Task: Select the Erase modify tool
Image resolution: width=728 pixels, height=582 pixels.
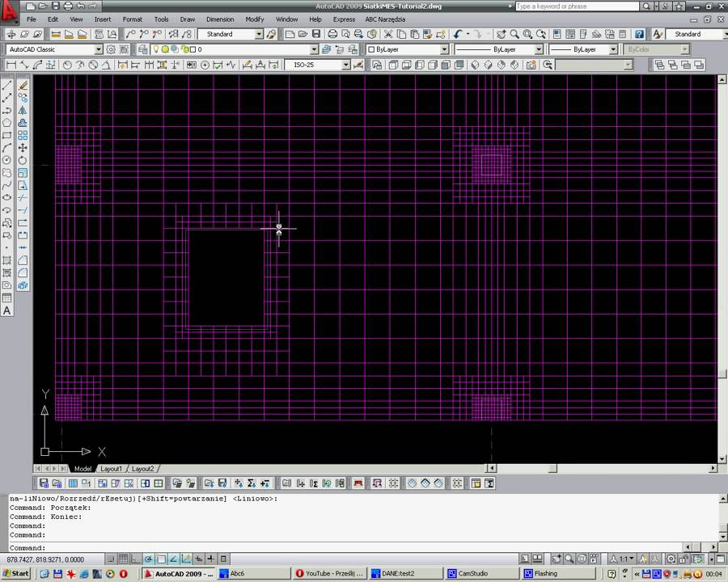Action: click(x=23, y=86)
